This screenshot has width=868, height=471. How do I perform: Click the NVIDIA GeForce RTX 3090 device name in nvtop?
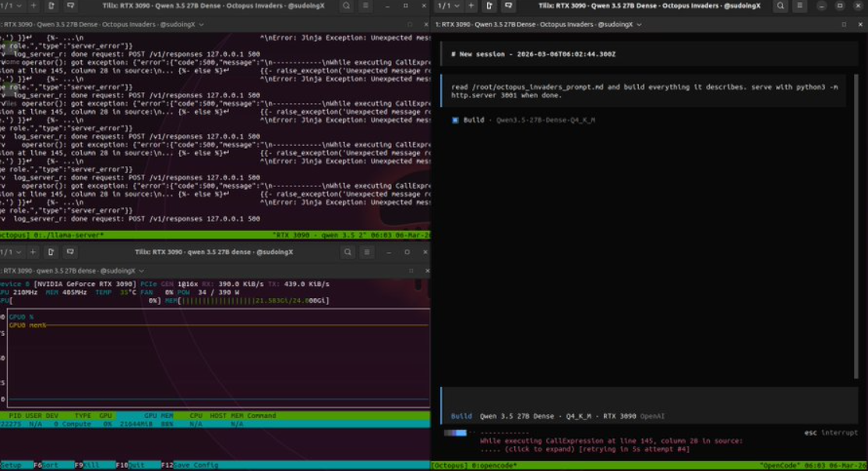coord(85,284)
